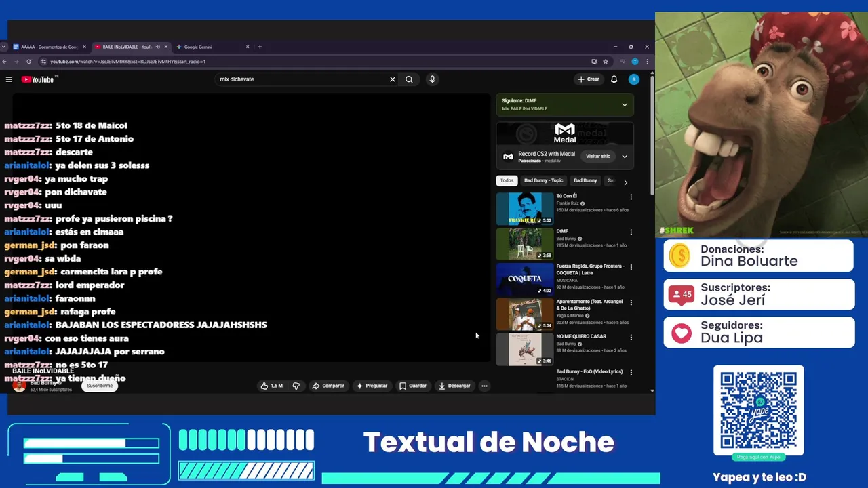
Task: Click the Donaciones Dina Boluarte panel
Action: [x=758, y=256]
